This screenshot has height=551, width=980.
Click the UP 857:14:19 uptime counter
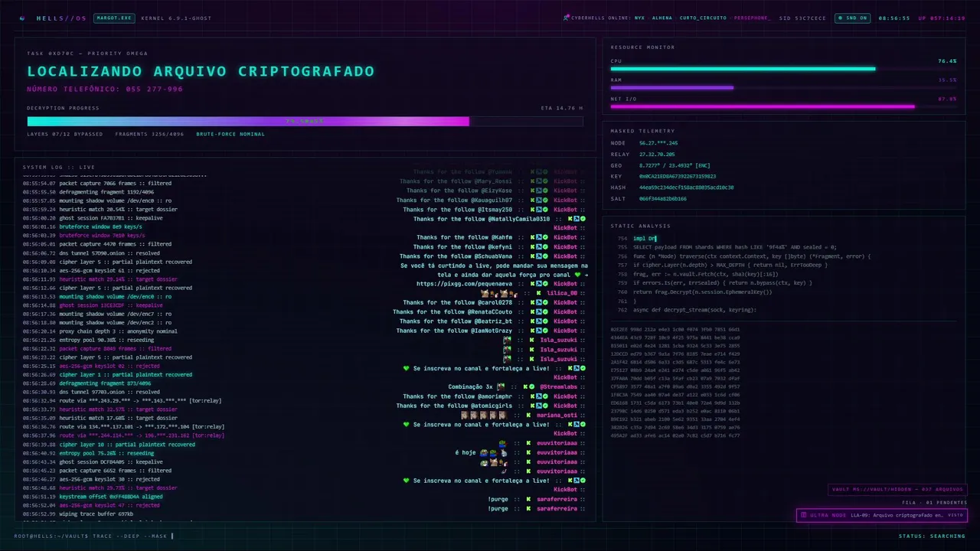click(x=942, y=18)
